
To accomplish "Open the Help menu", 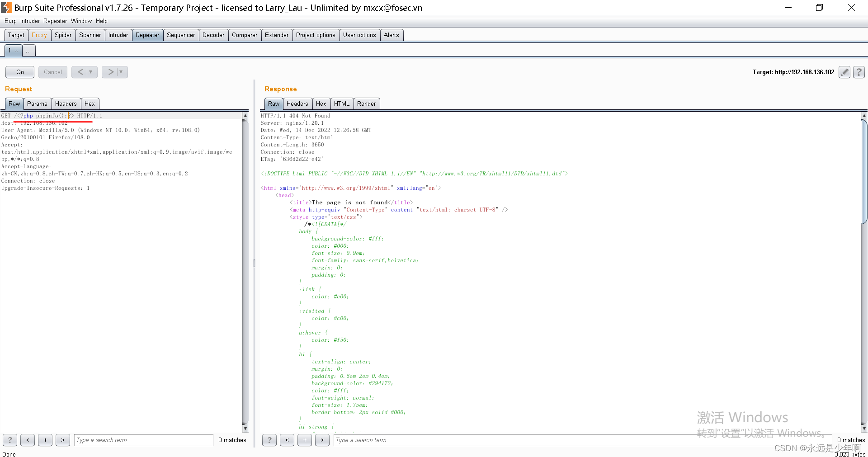I will 102,21.
